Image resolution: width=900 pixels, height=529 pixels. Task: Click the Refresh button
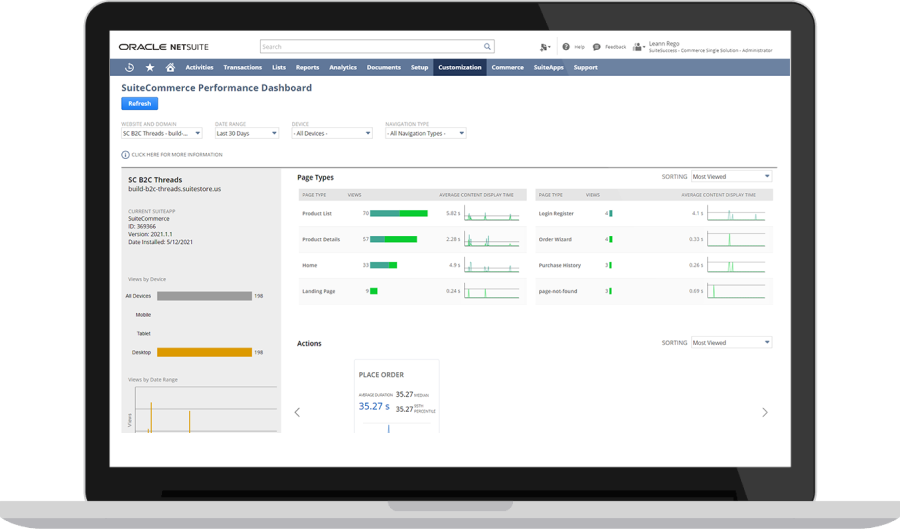pos(139,104)
